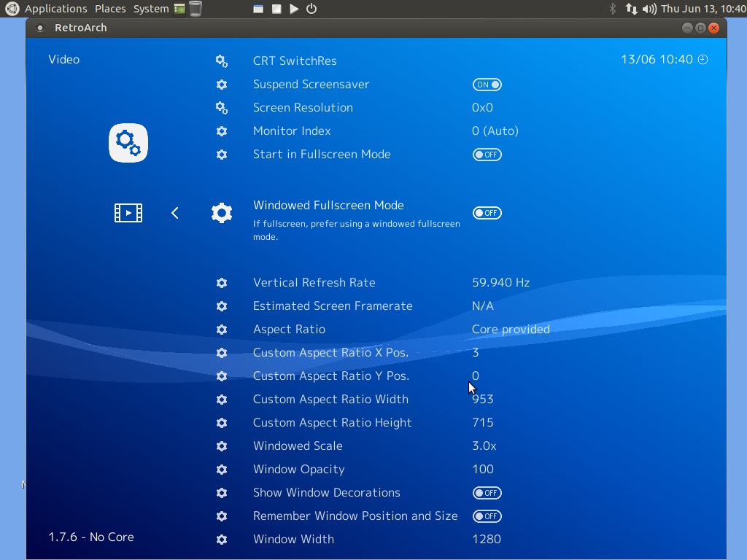Open the Aspect Ratio 'Core provided' option
Image resolution: width=747 pixels, height=560 pixels.
(511, 330)
